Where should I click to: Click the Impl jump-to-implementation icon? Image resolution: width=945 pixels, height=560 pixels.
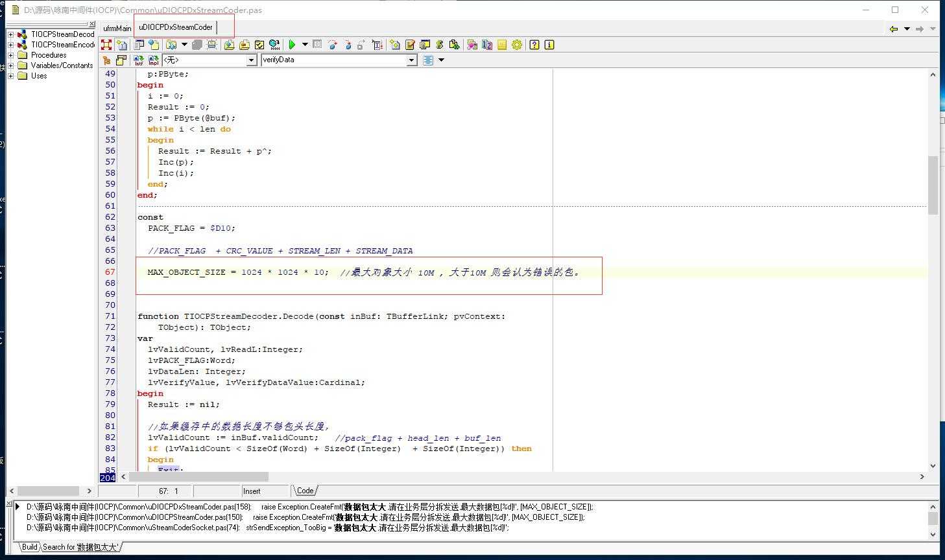tap(154, 60)
